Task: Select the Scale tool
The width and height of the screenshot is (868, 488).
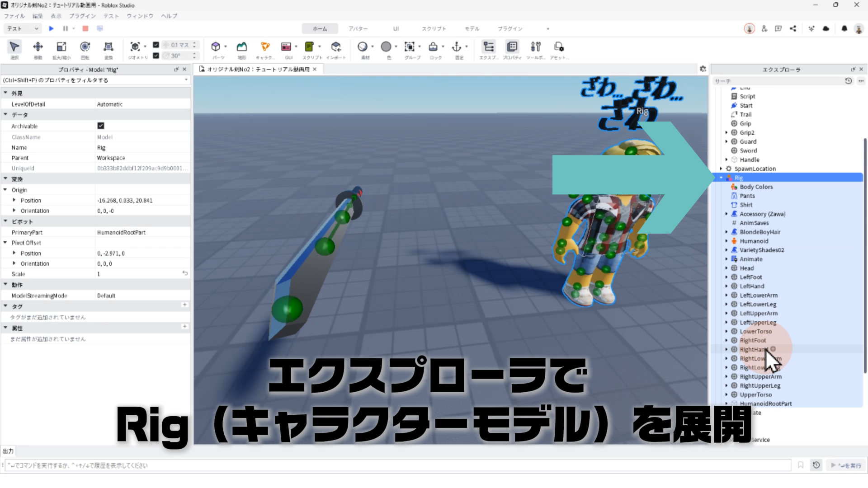Action: coord(61,47)
